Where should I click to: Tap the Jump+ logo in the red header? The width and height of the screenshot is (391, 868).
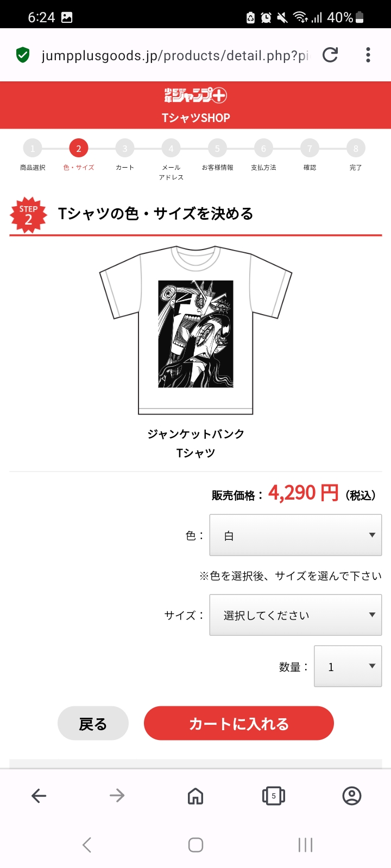coord(195,95)
